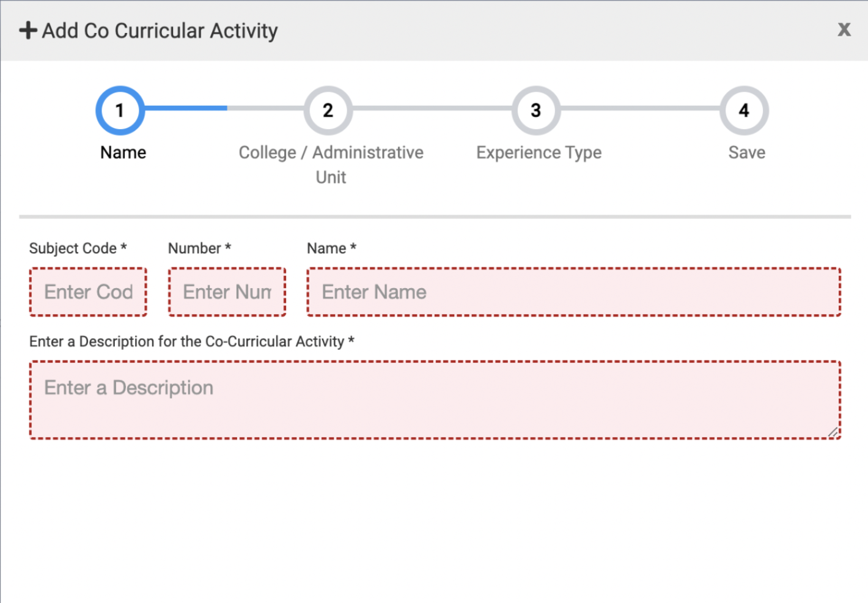Click the Number field label

[x=199, y=248]
